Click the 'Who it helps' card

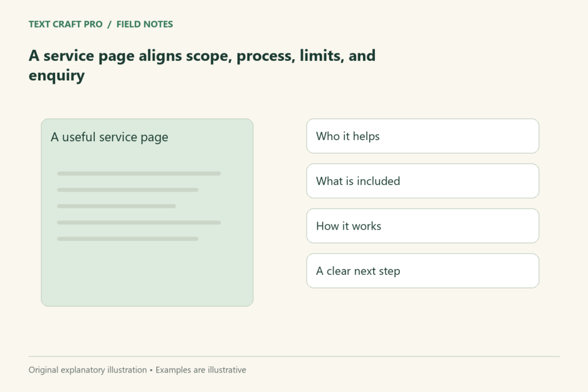click(423, 136)
